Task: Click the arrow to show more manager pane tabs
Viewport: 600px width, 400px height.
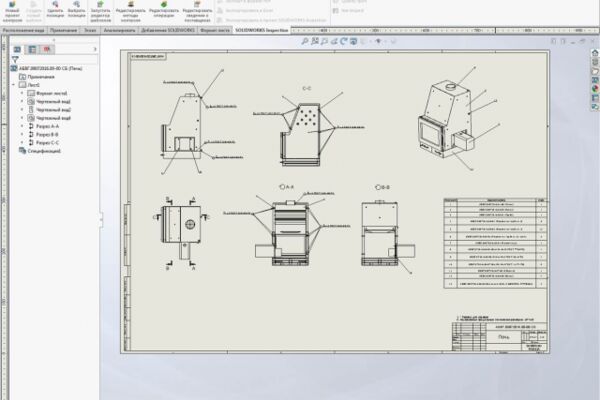Action: coord(95,49)
